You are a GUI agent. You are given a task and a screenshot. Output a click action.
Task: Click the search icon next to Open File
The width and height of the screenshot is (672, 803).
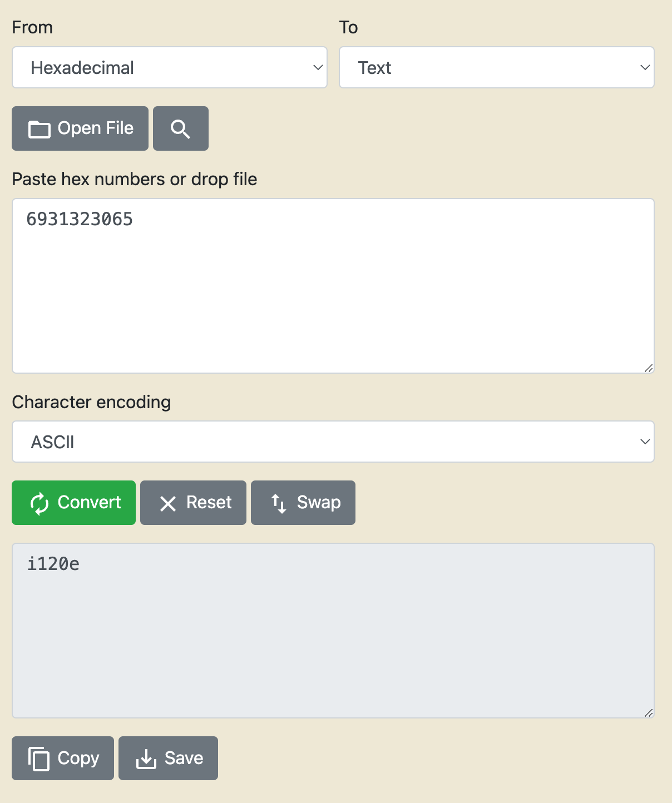pos(180,128)
